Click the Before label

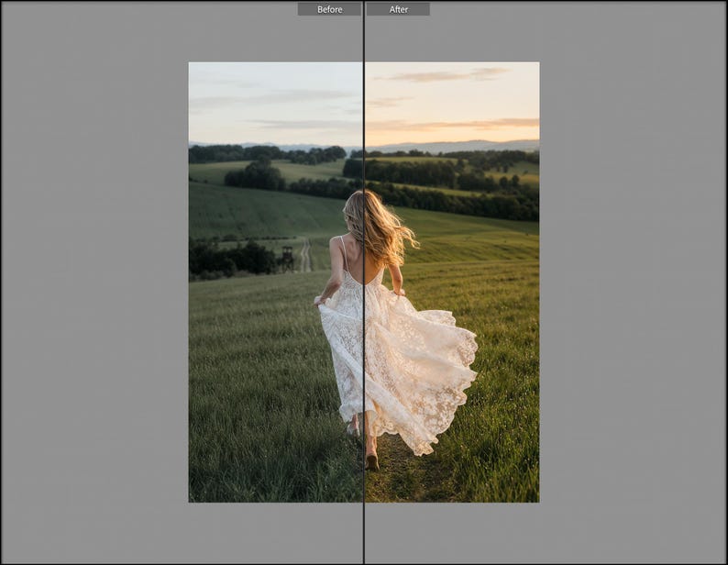pos(329,9)
